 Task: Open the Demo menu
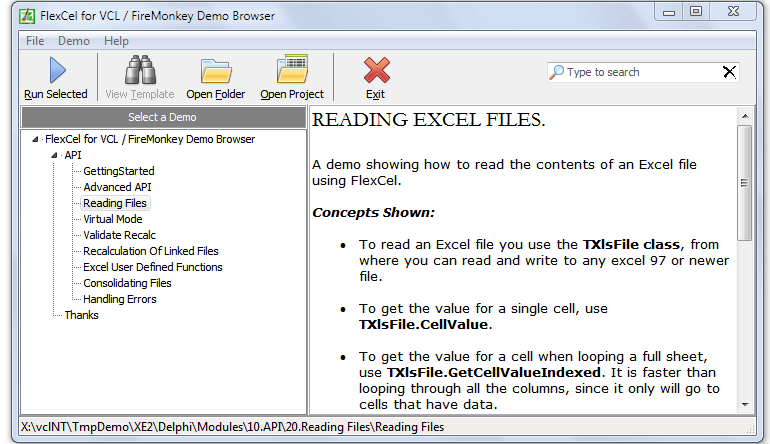(74, 41)
